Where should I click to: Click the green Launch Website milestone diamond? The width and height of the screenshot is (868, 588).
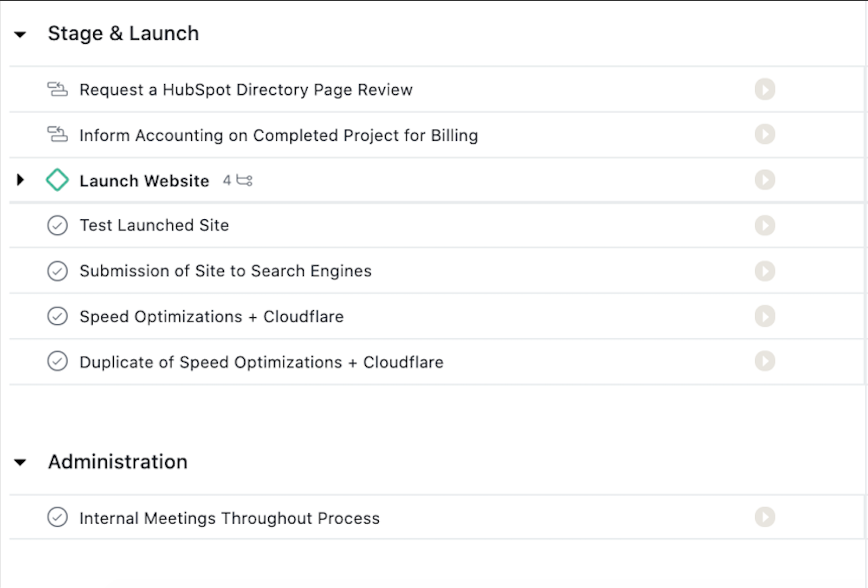pyautogui.click(x=57, y=180)
